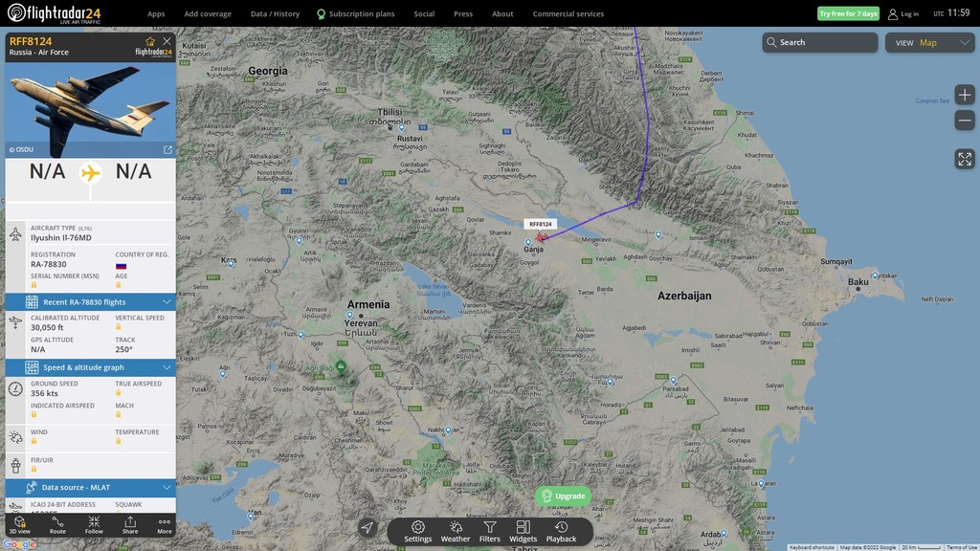
Task: Expand Speed & altitude graph section
Action: tap(91, 367)
